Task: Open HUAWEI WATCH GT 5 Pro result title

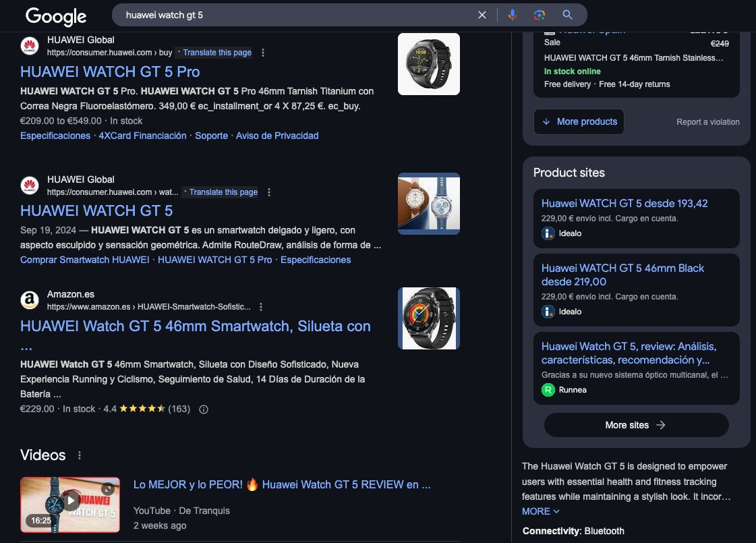Action: [x=110, y=72]
